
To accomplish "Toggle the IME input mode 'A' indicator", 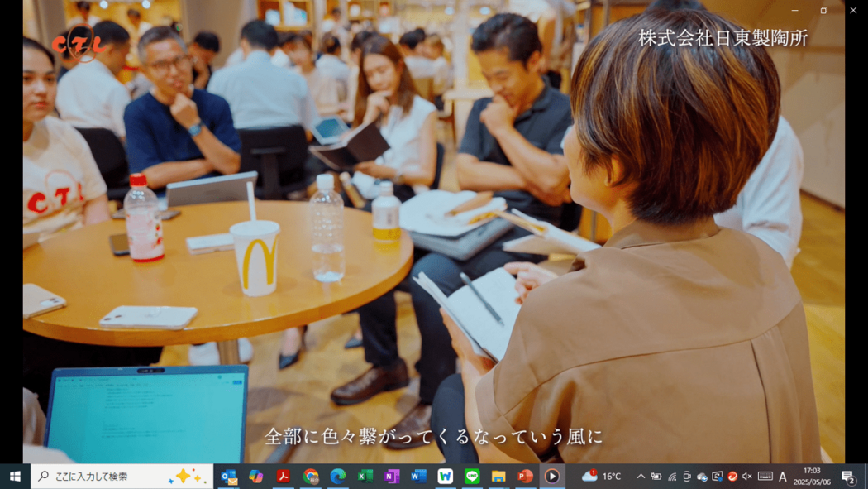I will [x=783, y=477].
